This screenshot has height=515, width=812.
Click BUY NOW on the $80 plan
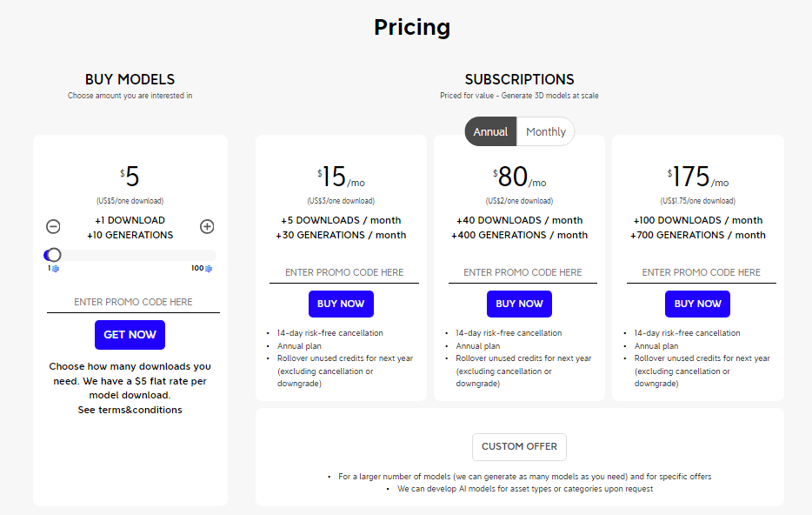tap(519, 304)
